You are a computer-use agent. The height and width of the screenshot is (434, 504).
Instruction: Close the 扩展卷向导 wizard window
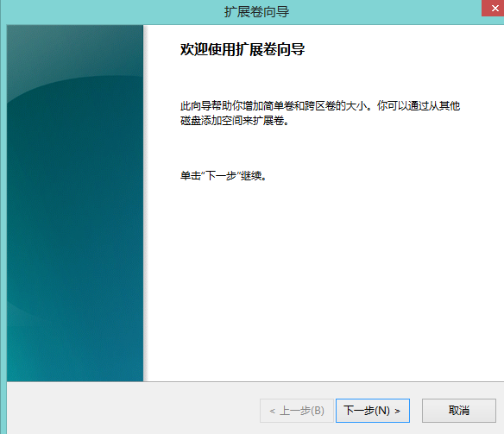494,8
